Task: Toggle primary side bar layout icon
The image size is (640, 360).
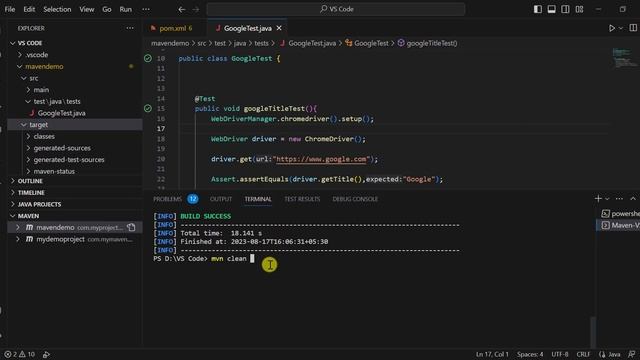Action: (x=538, y=9)
